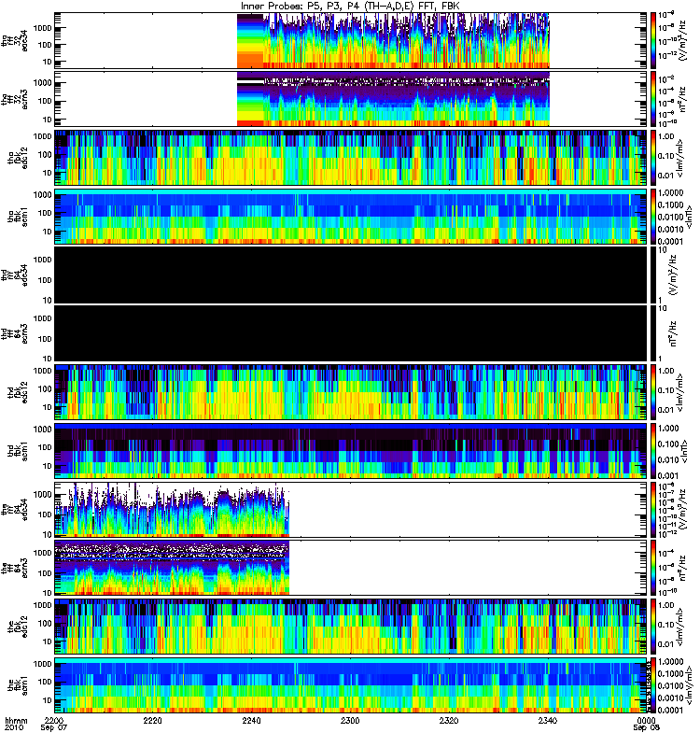The image size is (700, 747).
Task: Select the thd fbk scm1 filter bank panel
Action: coord(351,451)
